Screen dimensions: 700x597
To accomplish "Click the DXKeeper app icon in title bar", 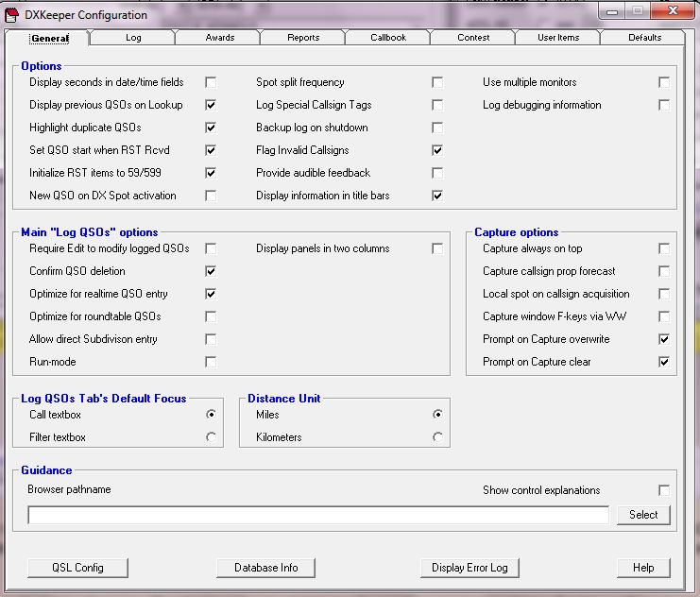I will [11, 15].
